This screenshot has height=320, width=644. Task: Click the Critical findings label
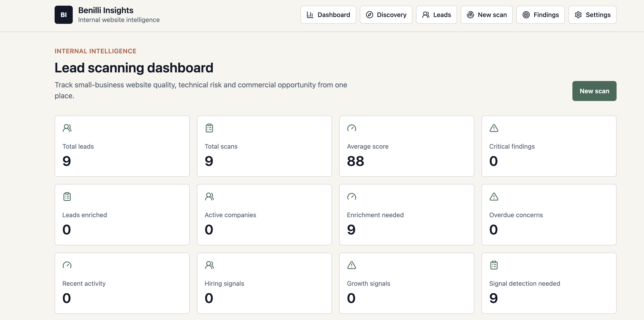click(512, 146)
